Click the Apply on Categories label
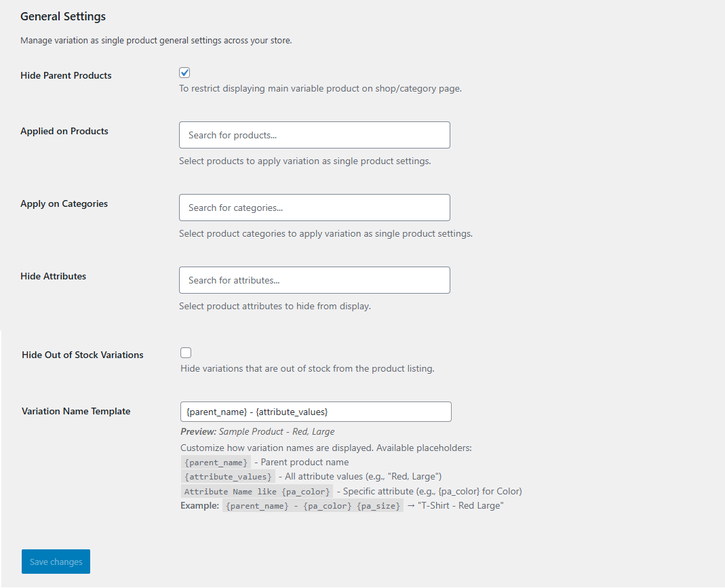 64,203
